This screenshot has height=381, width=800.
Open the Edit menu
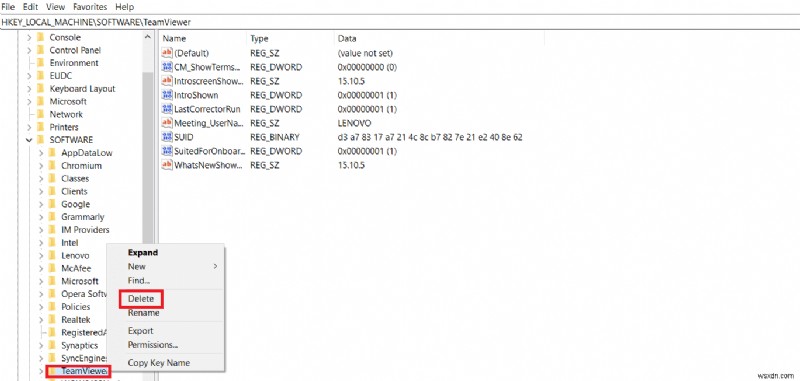(31, 7)
